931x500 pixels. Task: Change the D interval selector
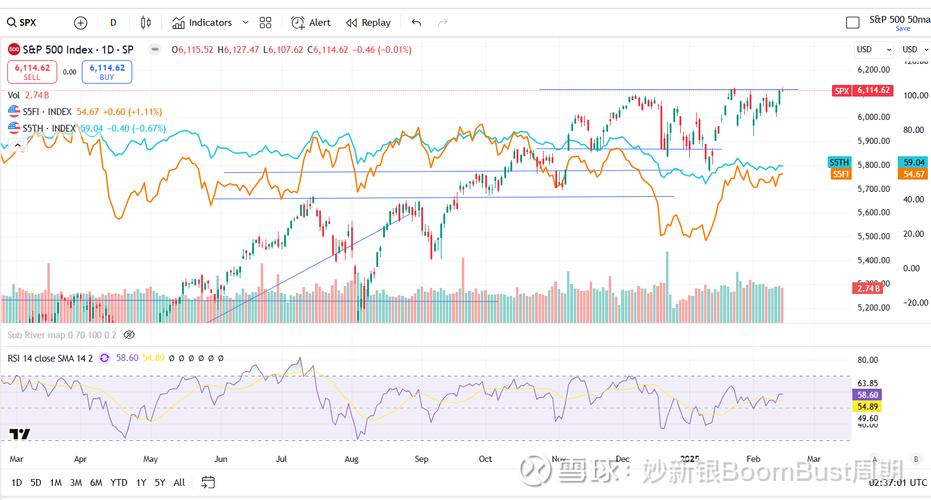(x=113, y=23)
